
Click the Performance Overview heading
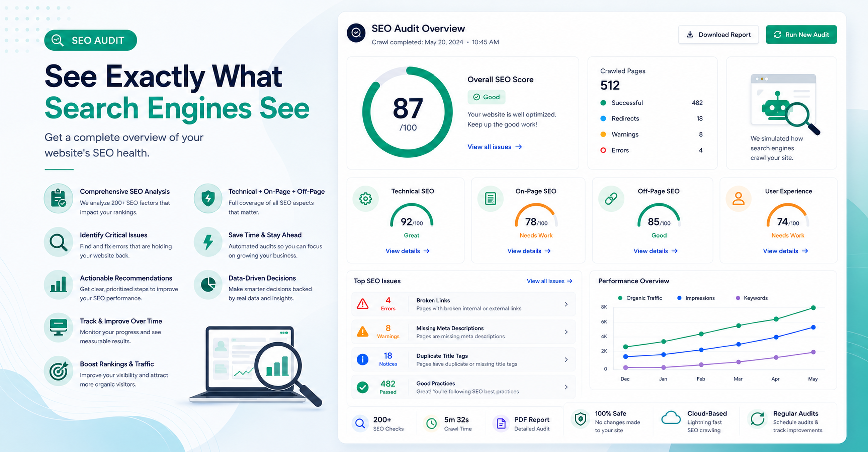[633, 281]
